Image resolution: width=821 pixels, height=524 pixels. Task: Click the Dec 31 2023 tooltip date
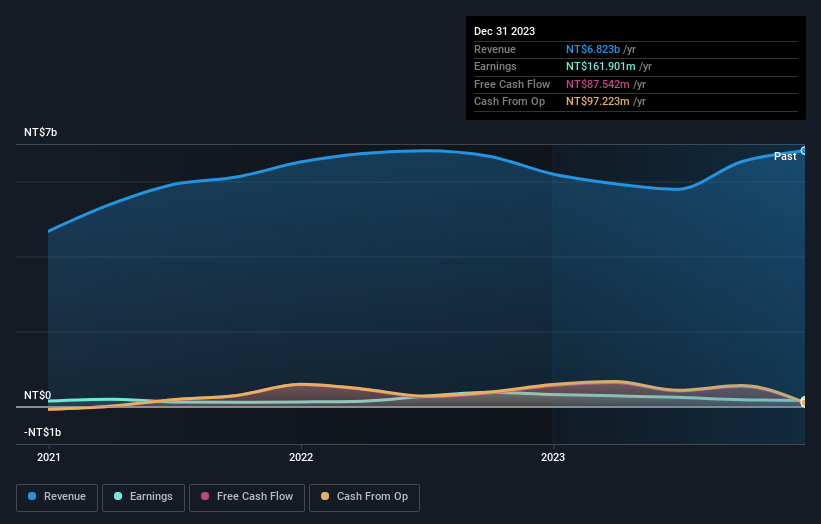click(504, 31)
